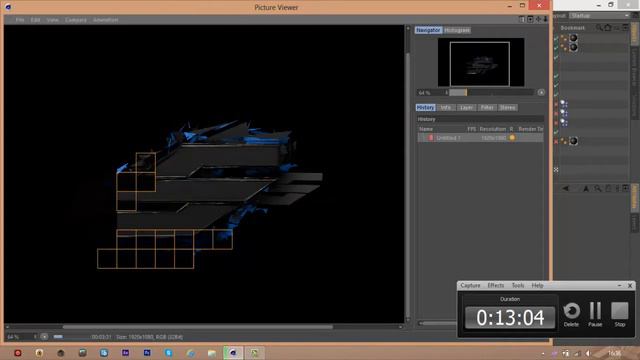640x360 pixels.
Task: Click the Render Time column header in History
Action: tap(531, 129)
